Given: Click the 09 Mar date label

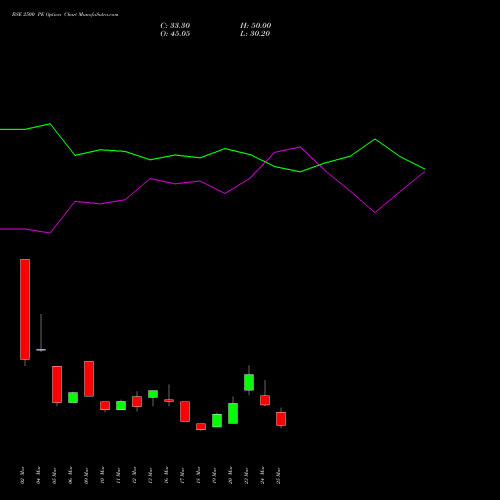Looking at the screenshot, I should 86,475.
